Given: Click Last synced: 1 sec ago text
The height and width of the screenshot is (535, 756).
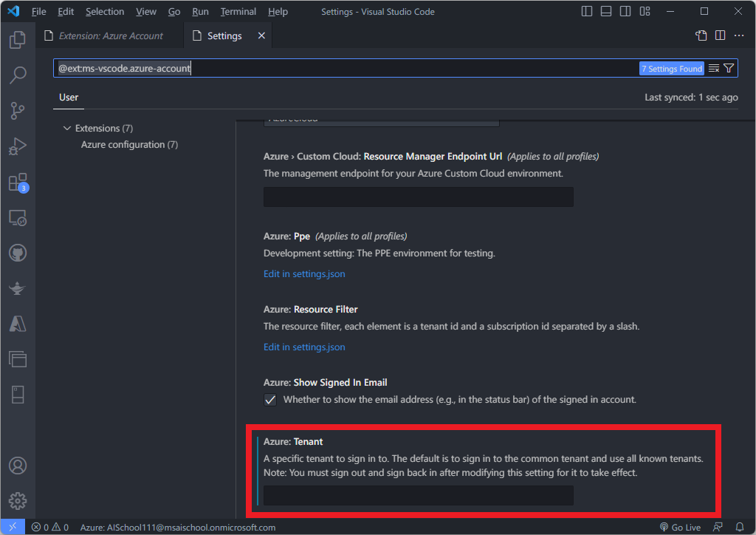Looking at the screenshot, I should tap(691, 98).
